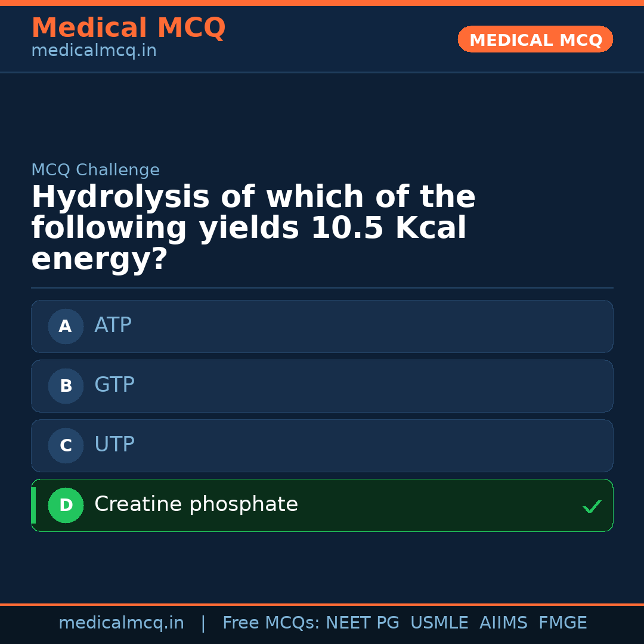The width and height of the screenshot is (644, 644).
Task: Click the green checkmark on answer D
Action: pyautogui.click(x=592, y=506)
